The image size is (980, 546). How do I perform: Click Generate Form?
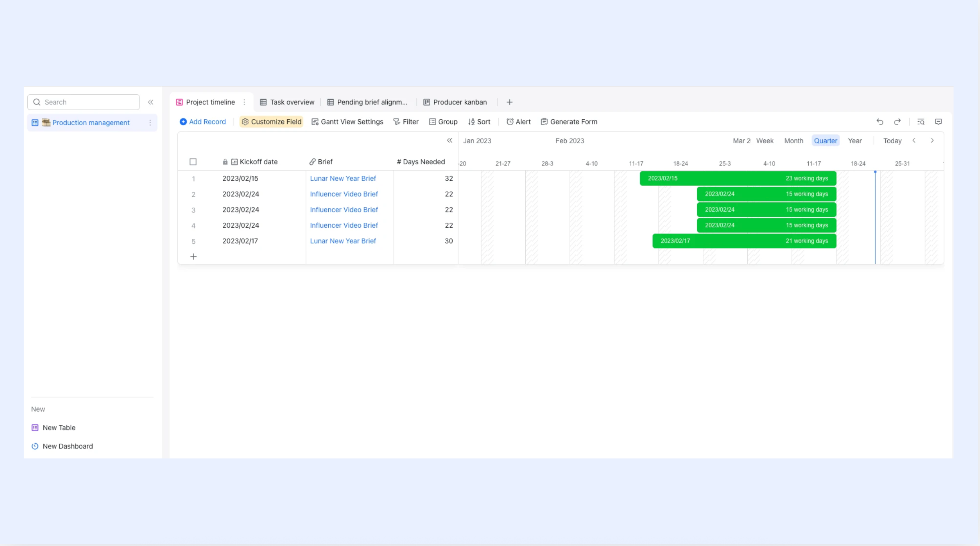tap(569, 122)
